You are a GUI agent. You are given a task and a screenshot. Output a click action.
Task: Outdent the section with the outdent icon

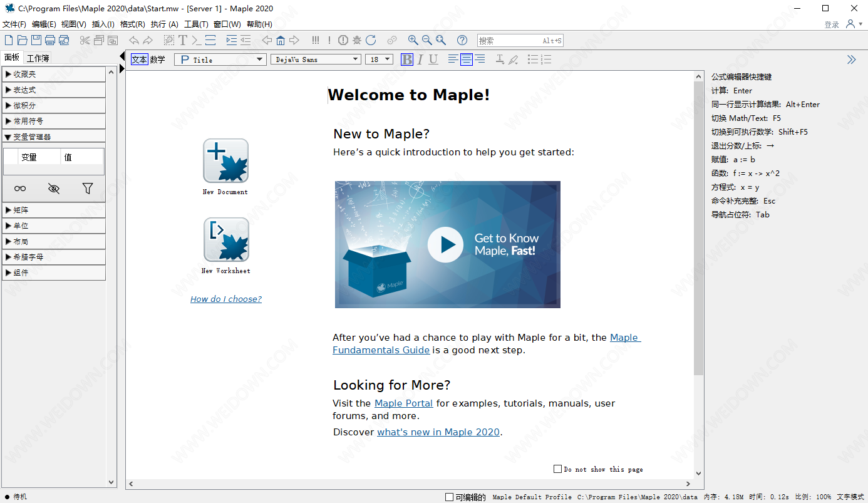[x=245, y=40]
